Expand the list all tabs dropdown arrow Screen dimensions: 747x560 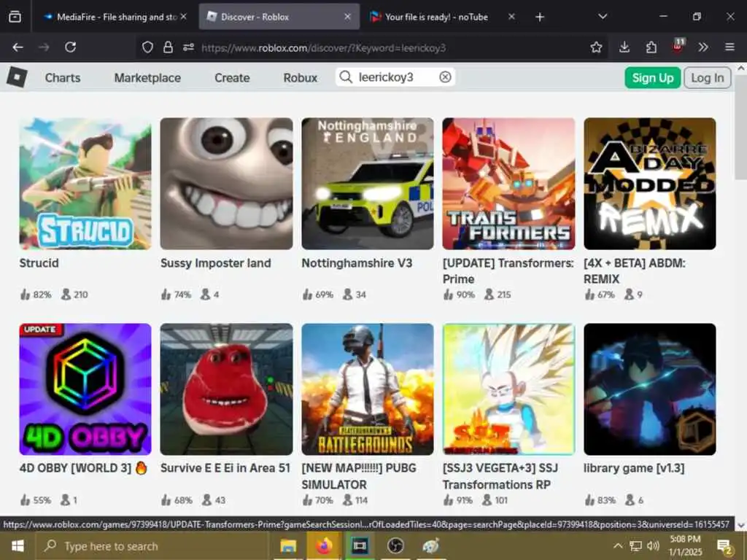(x=603, y=17)
